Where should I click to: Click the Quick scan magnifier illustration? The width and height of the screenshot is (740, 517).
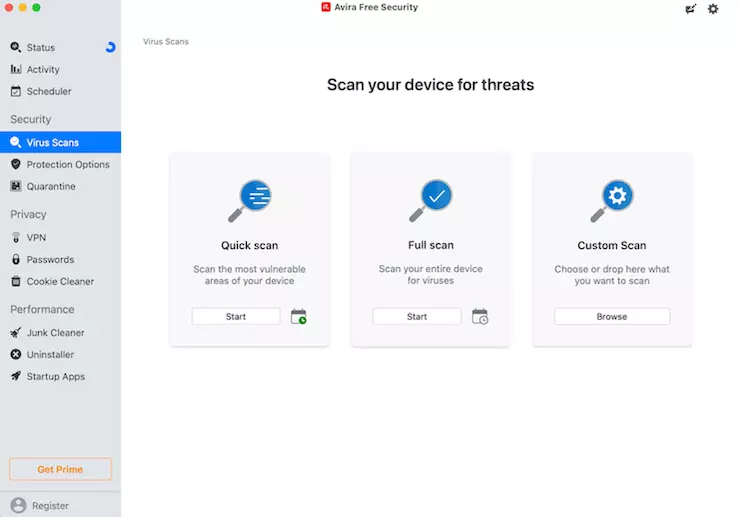[250, 200]
